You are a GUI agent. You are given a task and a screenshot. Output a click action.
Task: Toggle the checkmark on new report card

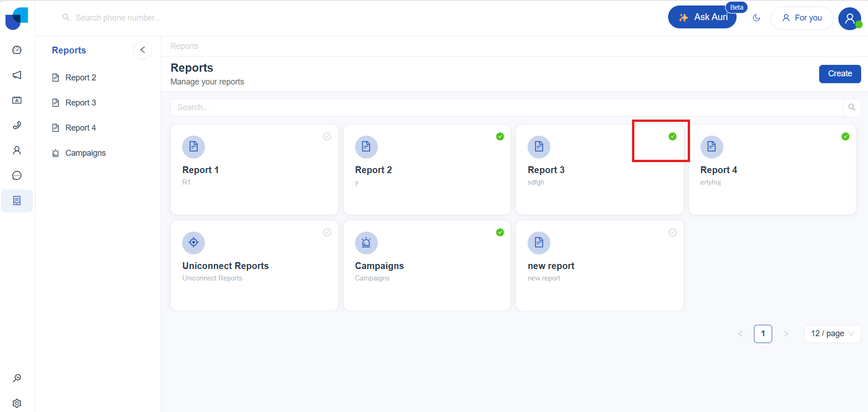click(672, 232)
